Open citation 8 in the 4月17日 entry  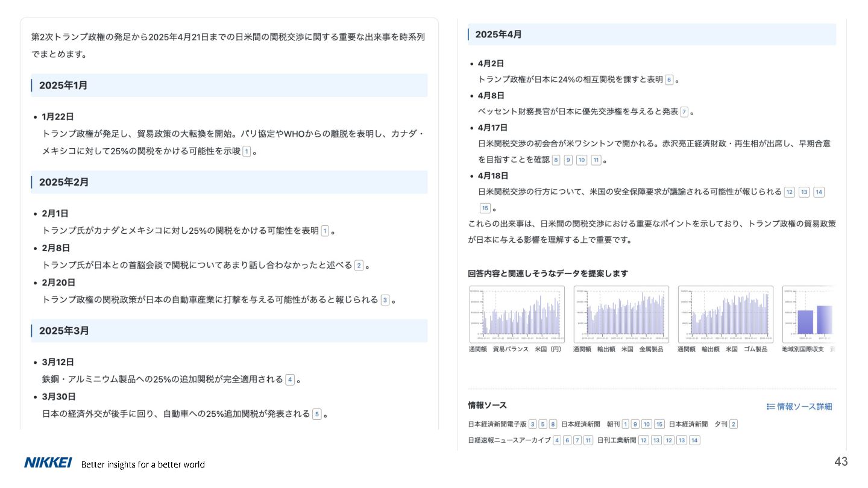(x=556, y=160)
